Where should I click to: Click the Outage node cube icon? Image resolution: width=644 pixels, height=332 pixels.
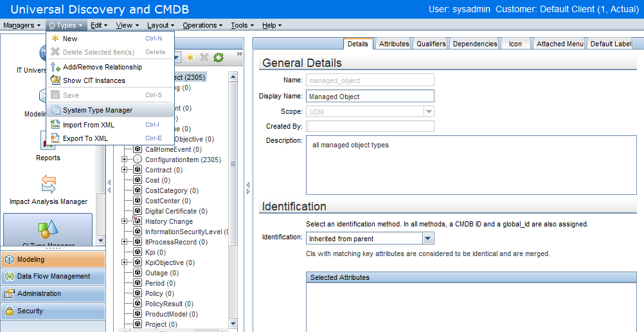point(138,273)
